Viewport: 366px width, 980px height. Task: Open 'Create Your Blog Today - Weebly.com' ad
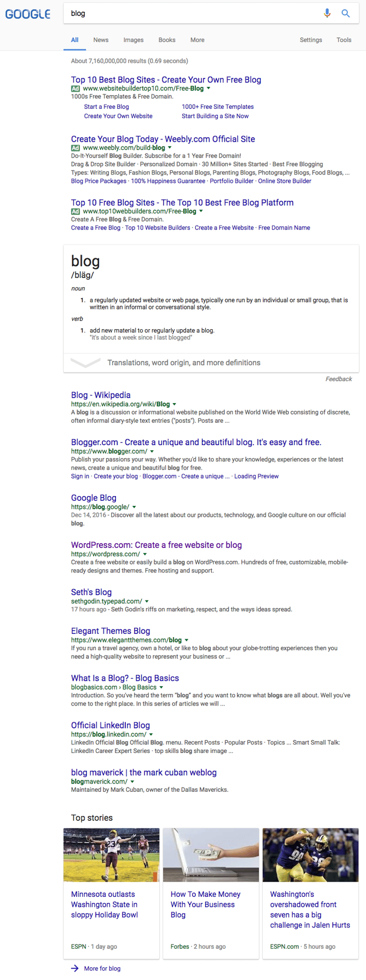point(163,139)
